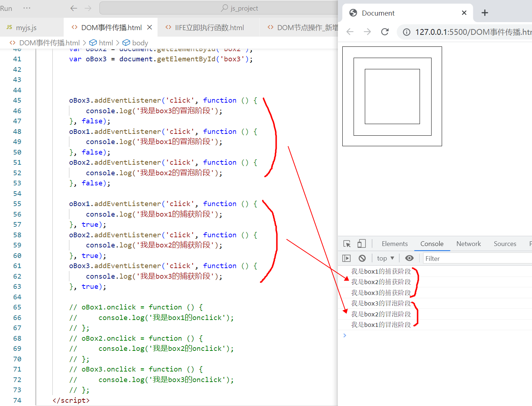
Task: Click console message 我是box3的捕获阶段
Action: tap(381, 292)
